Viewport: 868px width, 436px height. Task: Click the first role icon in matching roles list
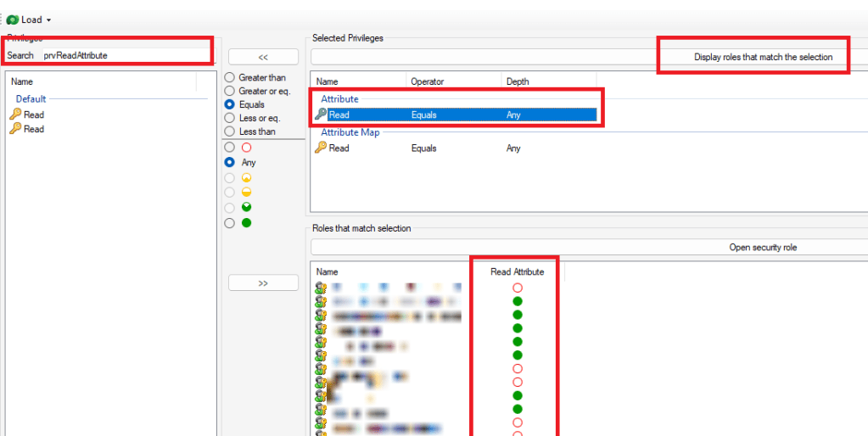[321, 288]
